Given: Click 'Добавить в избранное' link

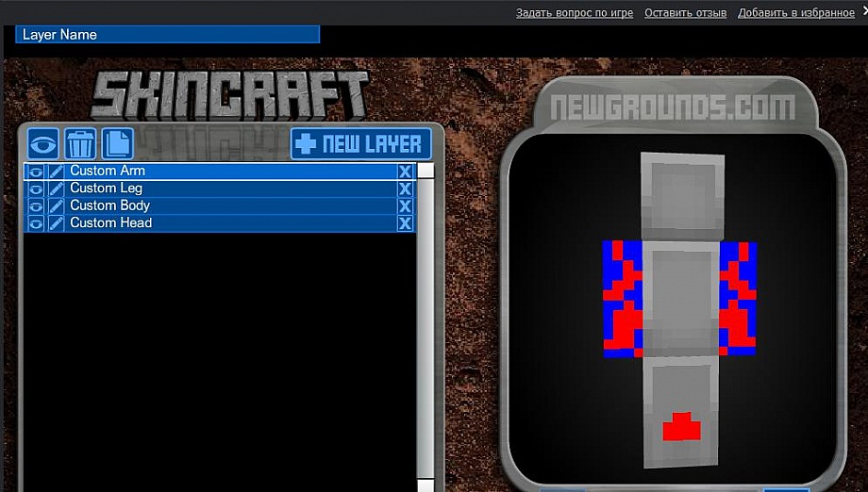Looking at the screenshot, I should (x=796, y=12).
